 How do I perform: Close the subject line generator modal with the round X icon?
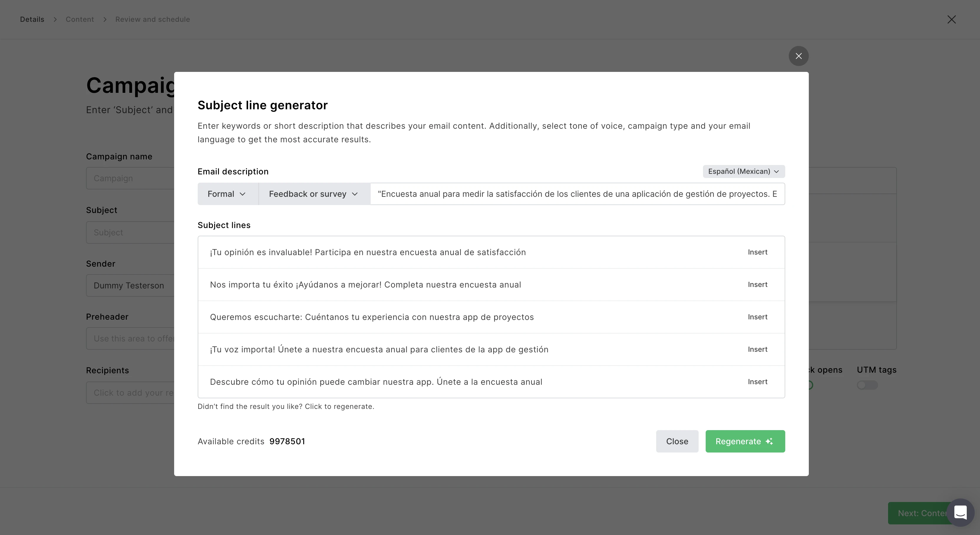tap(798, 56)
